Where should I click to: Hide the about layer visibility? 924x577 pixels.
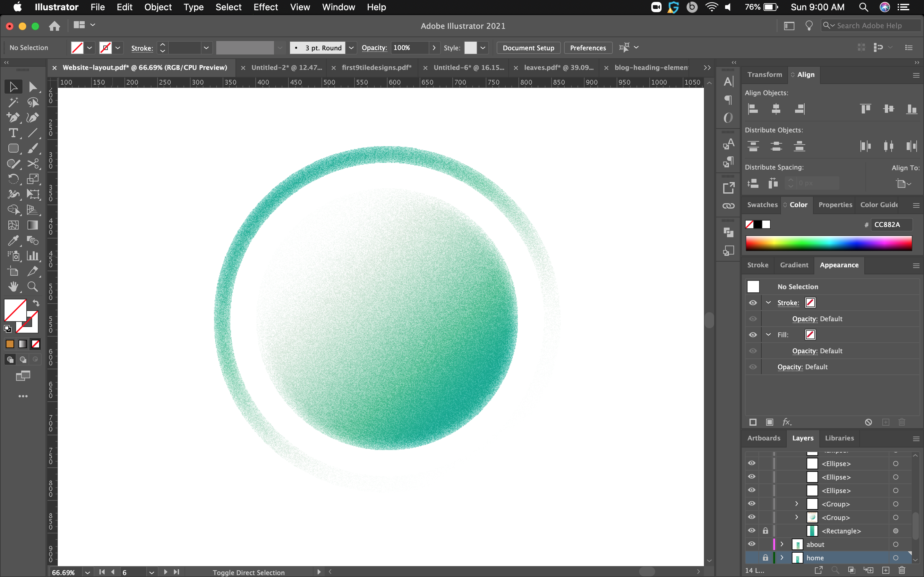click(x=751, y=544)
